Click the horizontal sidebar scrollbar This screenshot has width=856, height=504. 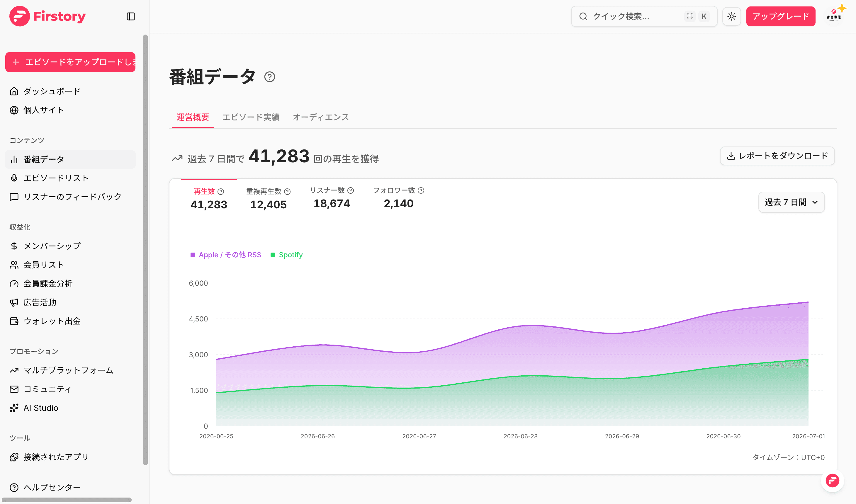pyautogui.click(x=67, y=500)
